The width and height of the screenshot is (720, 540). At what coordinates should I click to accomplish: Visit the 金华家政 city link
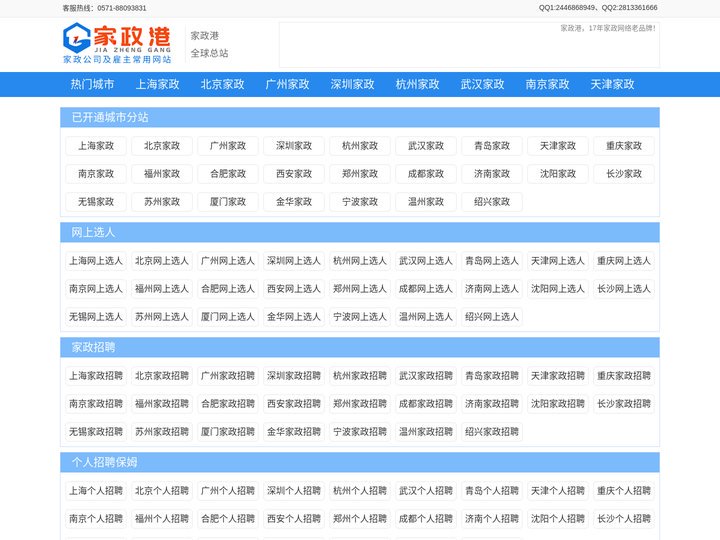(294, 202)
